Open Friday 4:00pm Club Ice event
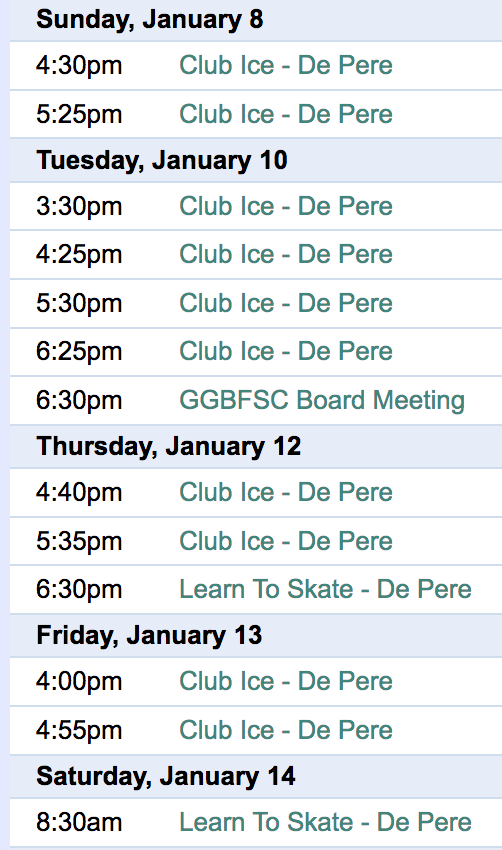 coord(286,681)
